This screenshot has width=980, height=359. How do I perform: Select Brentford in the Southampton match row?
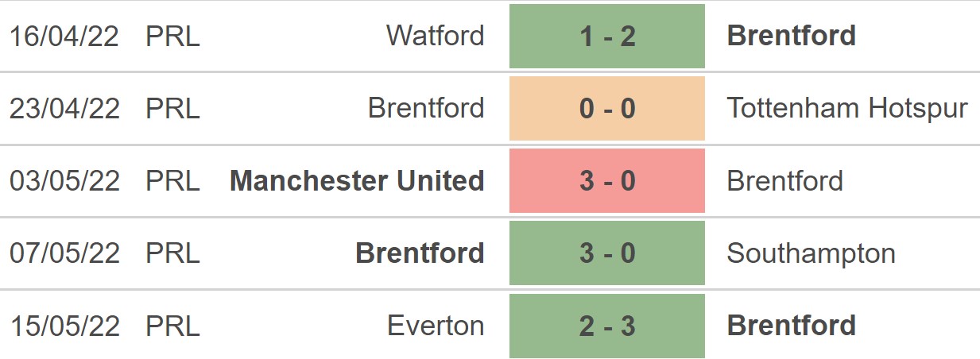pos(420,253)
